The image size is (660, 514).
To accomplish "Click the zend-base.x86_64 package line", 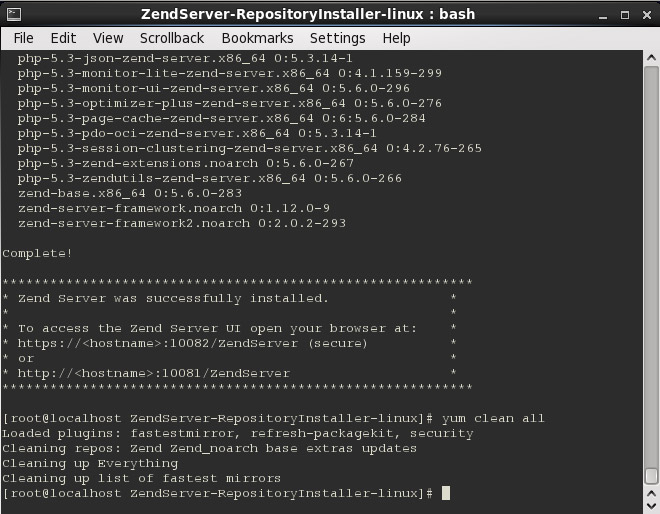I will 130,193.
